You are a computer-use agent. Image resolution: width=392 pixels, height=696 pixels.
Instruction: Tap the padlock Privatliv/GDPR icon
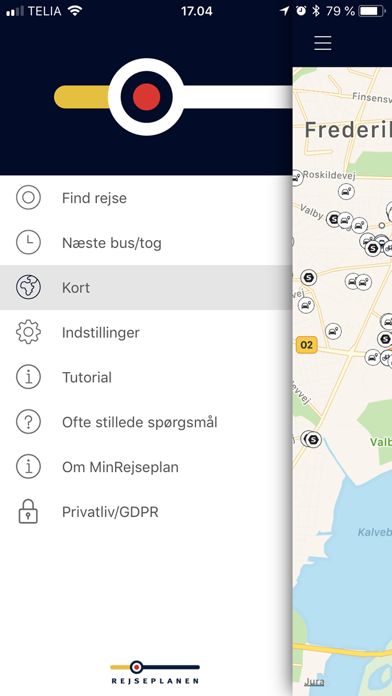[x=28, y=512]
